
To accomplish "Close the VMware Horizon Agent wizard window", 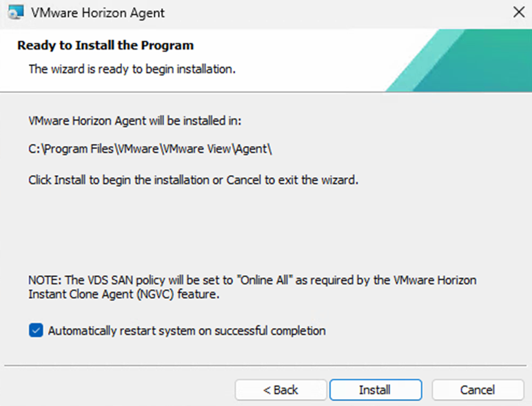I will coord(518,12).
